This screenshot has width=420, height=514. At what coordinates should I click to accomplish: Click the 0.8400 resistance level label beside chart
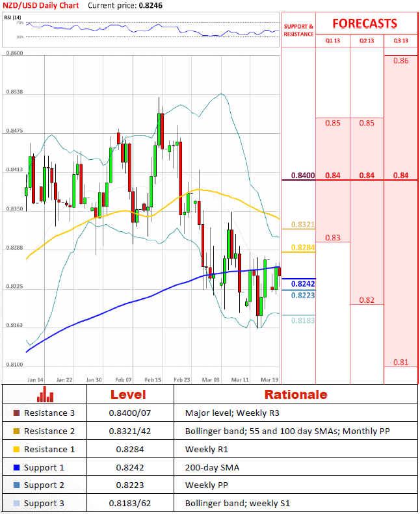pyautogui.click(x=303, y=175)
